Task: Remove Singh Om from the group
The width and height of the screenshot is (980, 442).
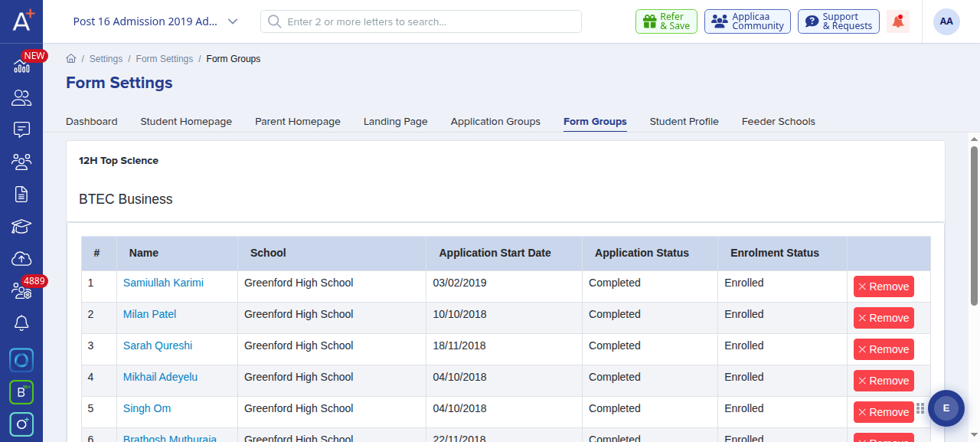Action: click(884, 412)
